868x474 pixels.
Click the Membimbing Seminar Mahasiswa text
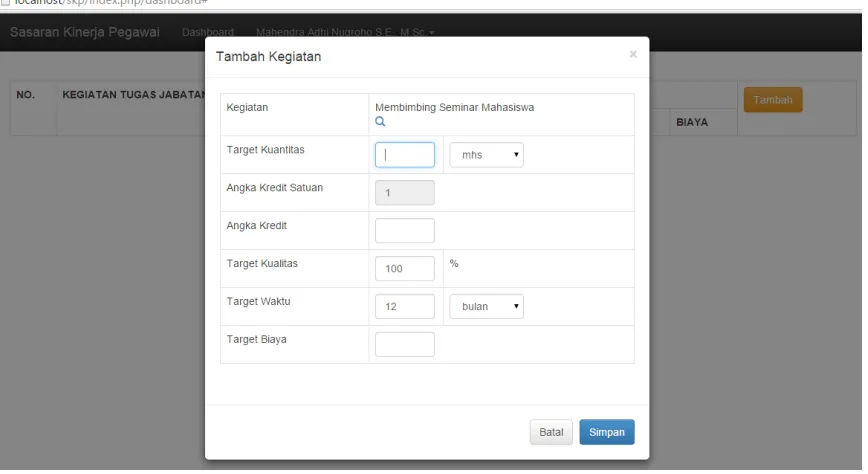pyautogui.click(x=454, y=107)
